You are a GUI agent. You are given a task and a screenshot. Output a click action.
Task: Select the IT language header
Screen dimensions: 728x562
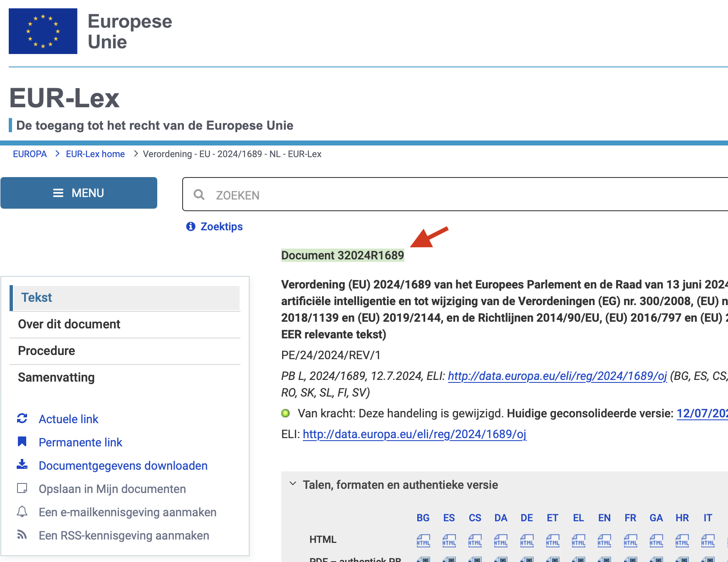pyautogui.click(x=708, y=518)
